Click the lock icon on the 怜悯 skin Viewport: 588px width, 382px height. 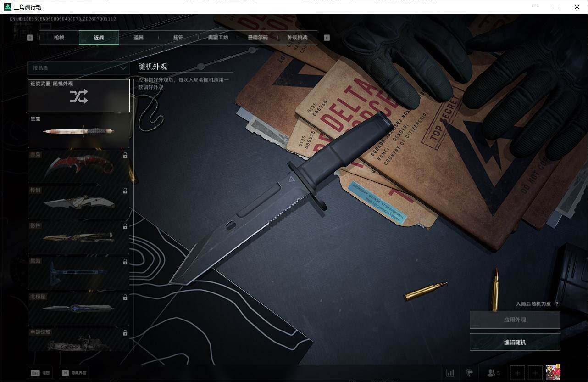click(x=125, y=191)
